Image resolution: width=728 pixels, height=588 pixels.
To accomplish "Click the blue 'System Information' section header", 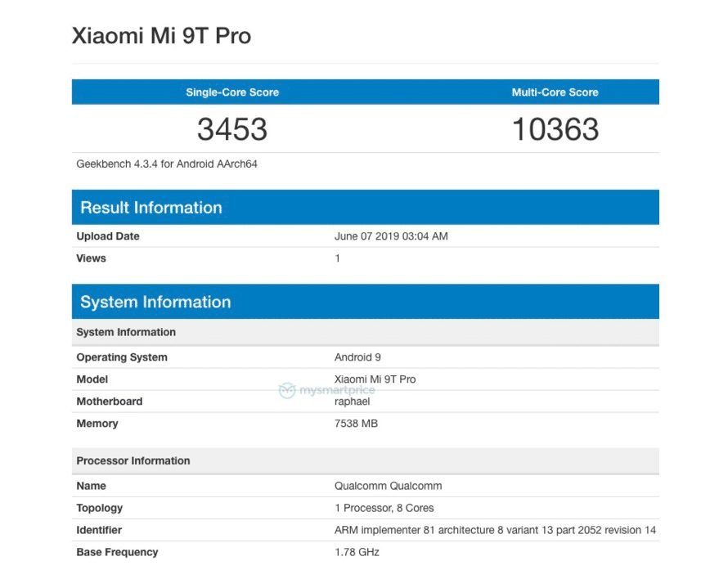I will point(366,302).
